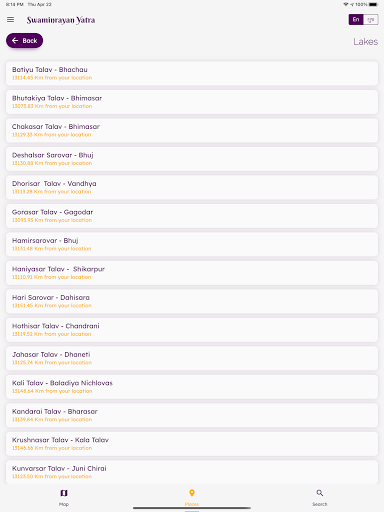Tap the Map icon in bottom bar
The image size is (384, 512).
[64, 493]
